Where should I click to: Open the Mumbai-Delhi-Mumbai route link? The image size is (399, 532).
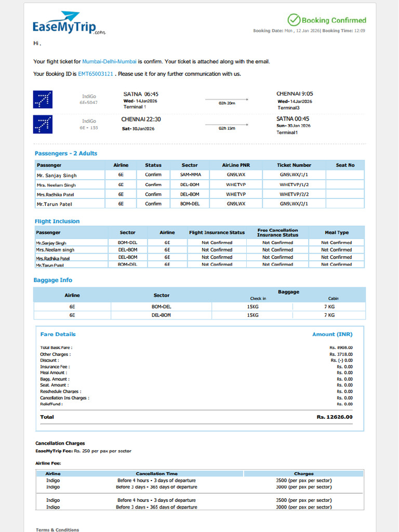[109, 61]
